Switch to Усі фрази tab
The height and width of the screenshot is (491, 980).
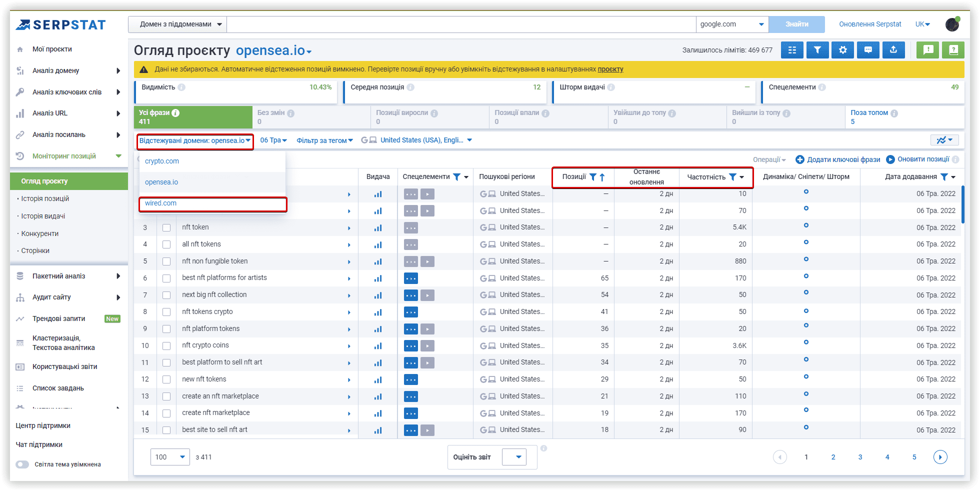tap(193, 117)
